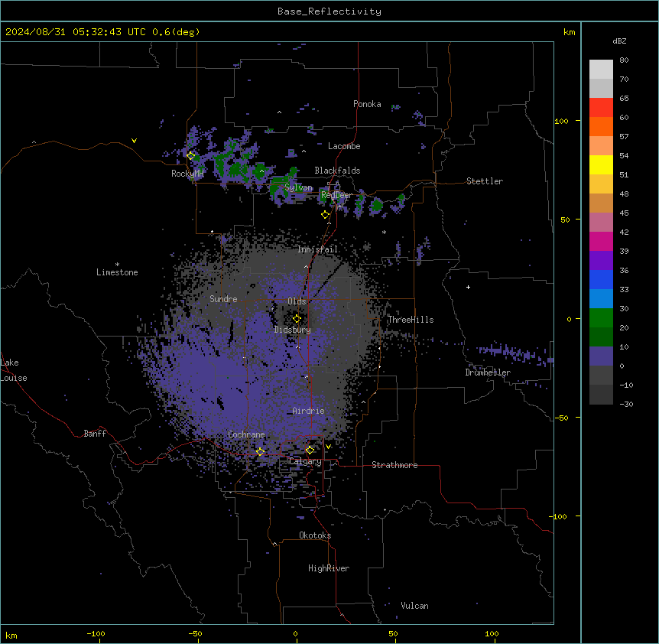Click the Drumheller town label
This screenshot has height=644, width=659.
[488, 372]
